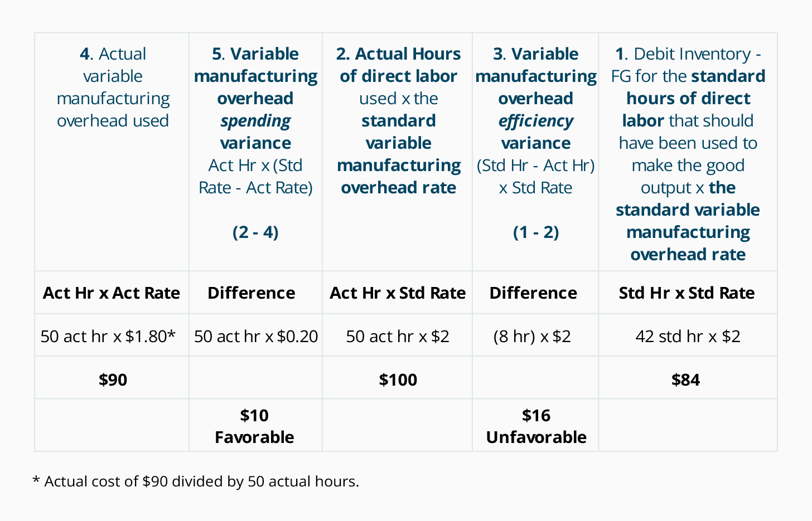Select the '50 act hr x $1.80*' cell

coord(108,337)
